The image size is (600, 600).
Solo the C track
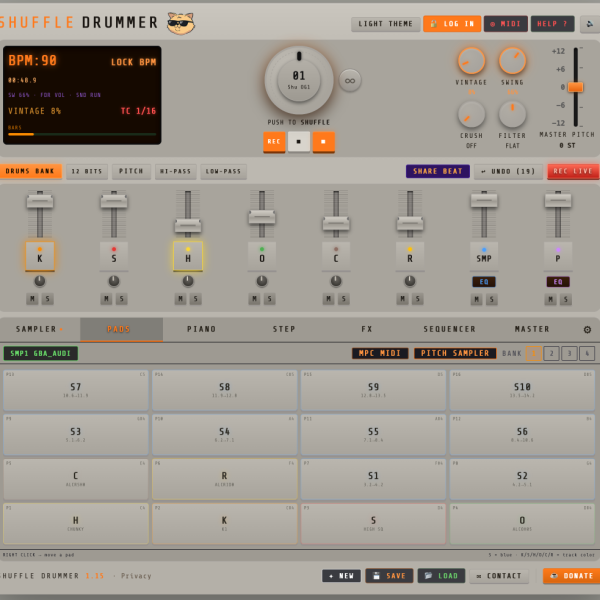[x=344, y=299]
